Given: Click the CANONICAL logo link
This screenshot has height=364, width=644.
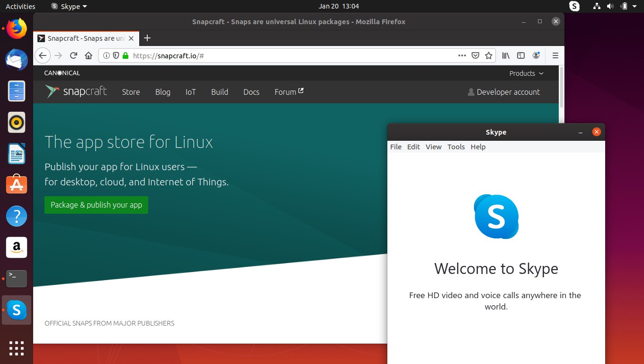Looking at the screenshot, I should (x=62, y=73).
